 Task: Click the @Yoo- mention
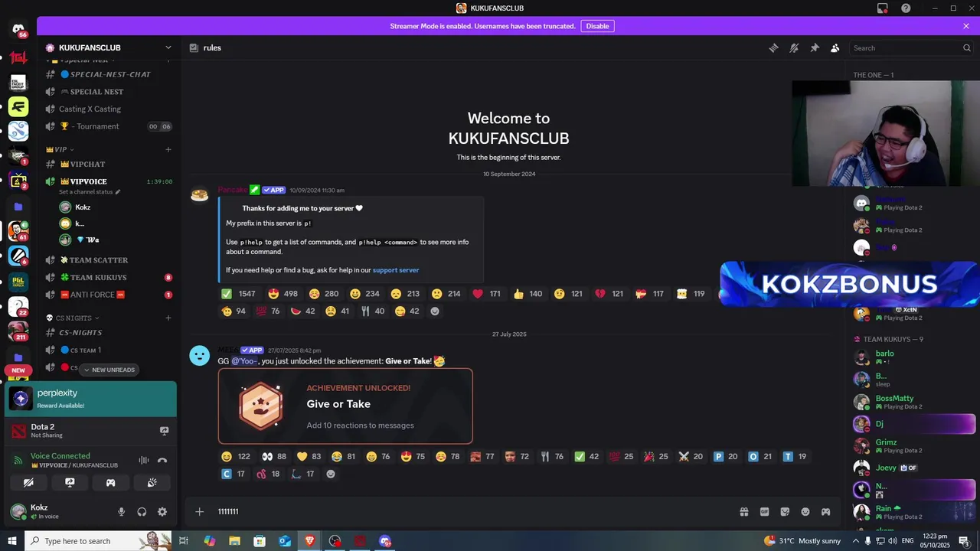click(x=244, y=361)
